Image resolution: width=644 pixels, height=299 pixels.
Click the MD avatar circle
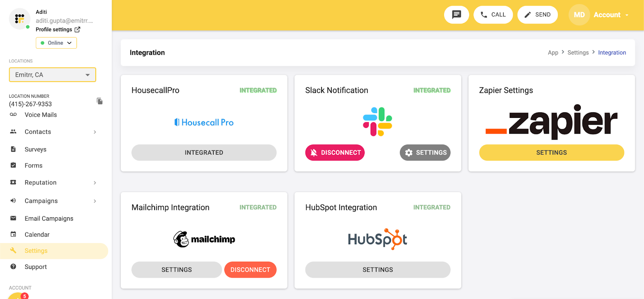579,15
